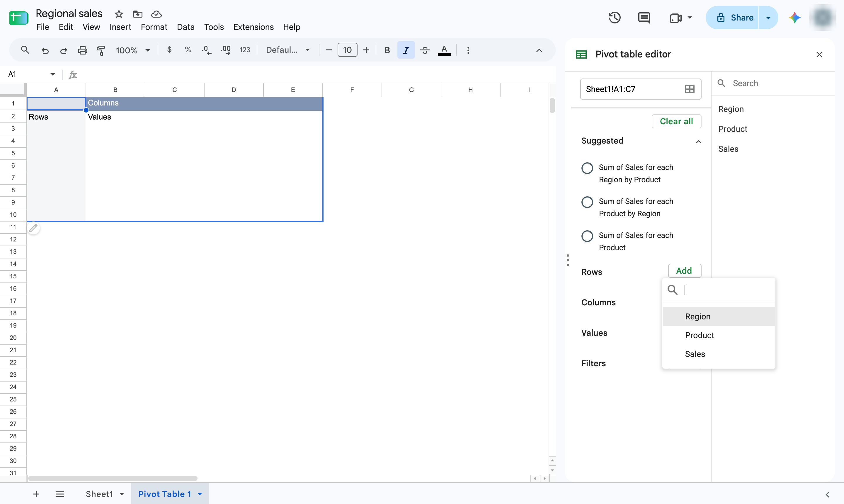This screenshot has width=844, height=504.
Task: Click the Clear all button
Action: (676, 121)
